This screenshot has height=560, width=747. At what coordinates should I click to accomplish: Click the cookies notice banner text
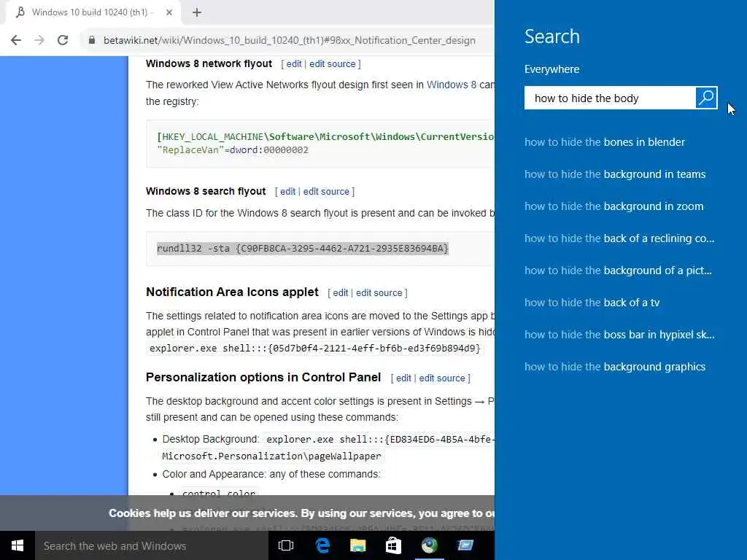pyautogui.click(x=301, y=513)
